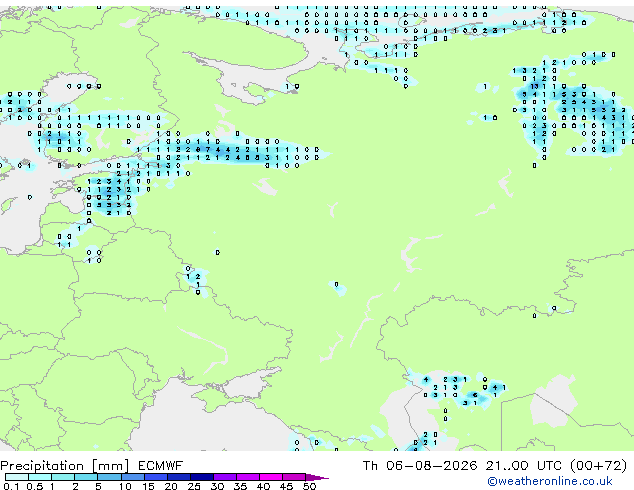
Task: Click the 0.1–0.5 mm legend color swatch
Action: [17, 477]
